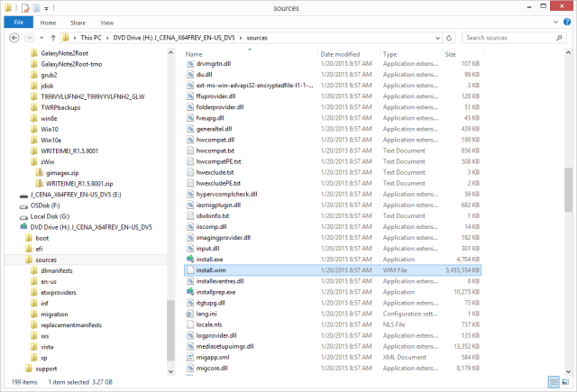This screenshot has width=577, height=392.
Task: Switch to large icons view
Action: click(x=565, y=382)
